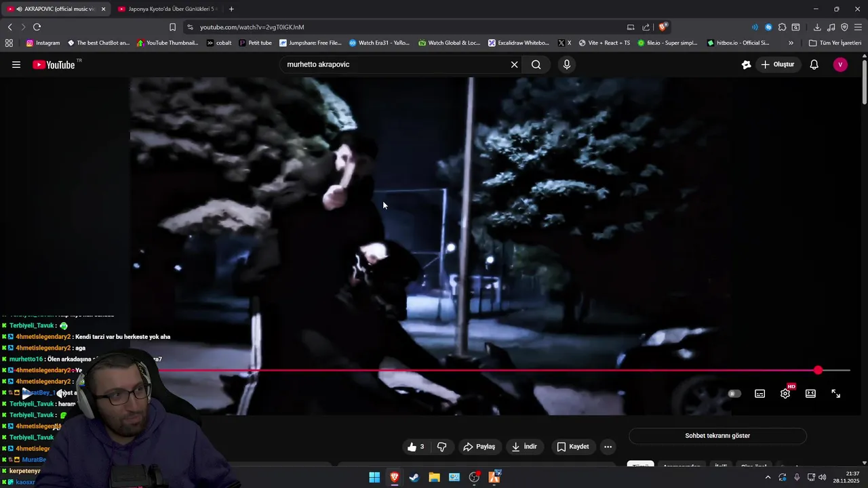Open the Tüm Yer İşaretleri folder

click(x=835, y=43)
